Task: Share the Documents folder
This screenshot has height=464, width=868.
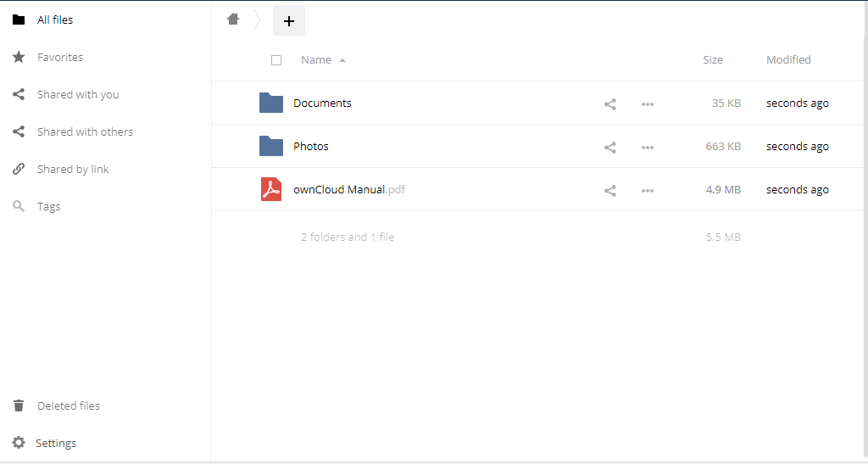Action: (610, 103)
